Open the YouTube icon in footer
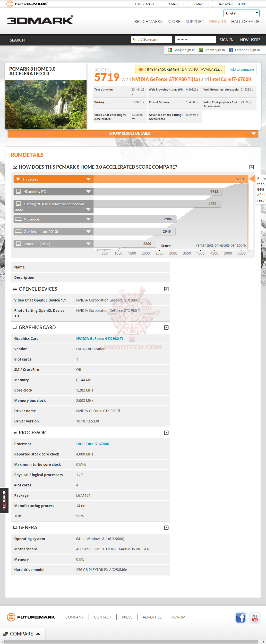266x644 pixels. pos(255,617)
